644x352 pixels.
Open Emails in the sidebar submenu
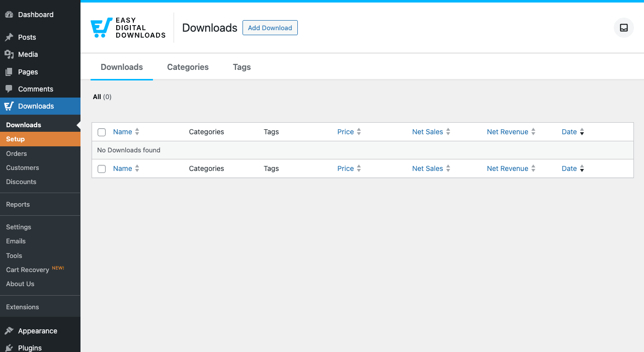coord(40,241)
